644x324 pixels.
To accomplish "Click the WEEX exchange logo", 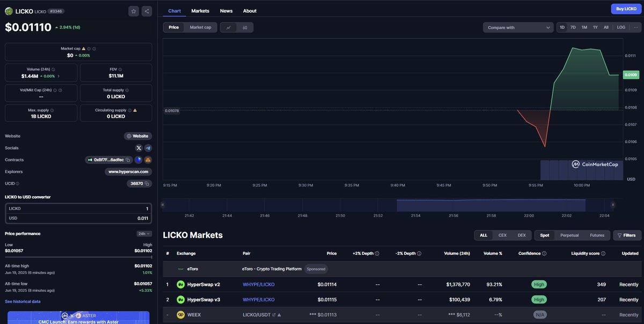I will [181, 315].
